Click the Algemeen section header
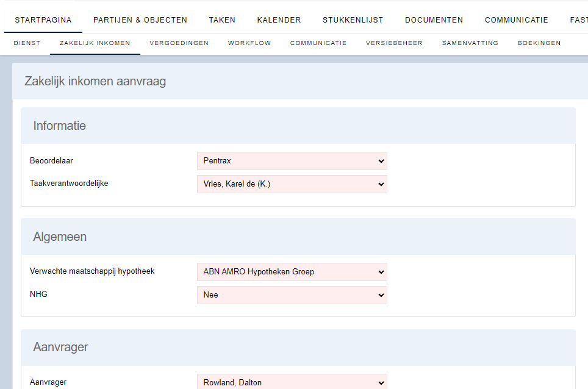588x389 pixels. tap(298, 237)
